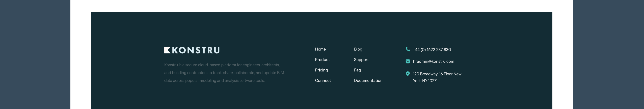The height and width of the screenshot is (109, 644).
Task: Click the Konstru logo flag icon
Action: click(x=167, y=50)
